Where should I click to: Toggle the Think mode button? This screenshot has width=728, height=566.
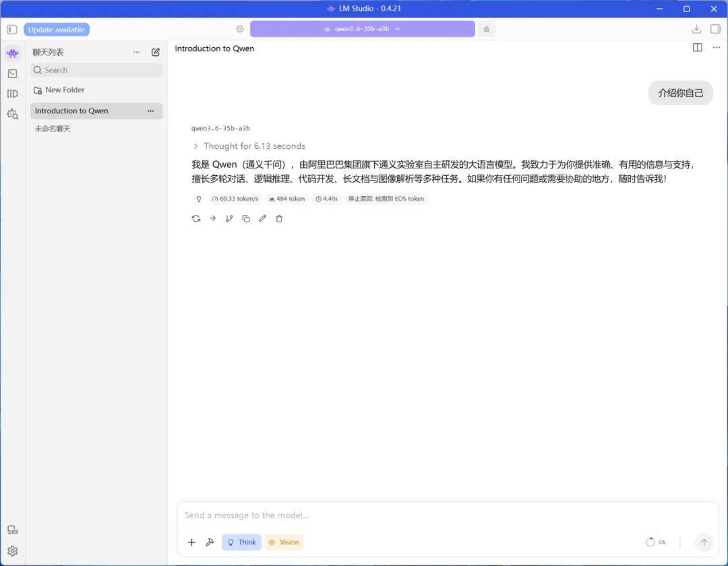[241, 542]
